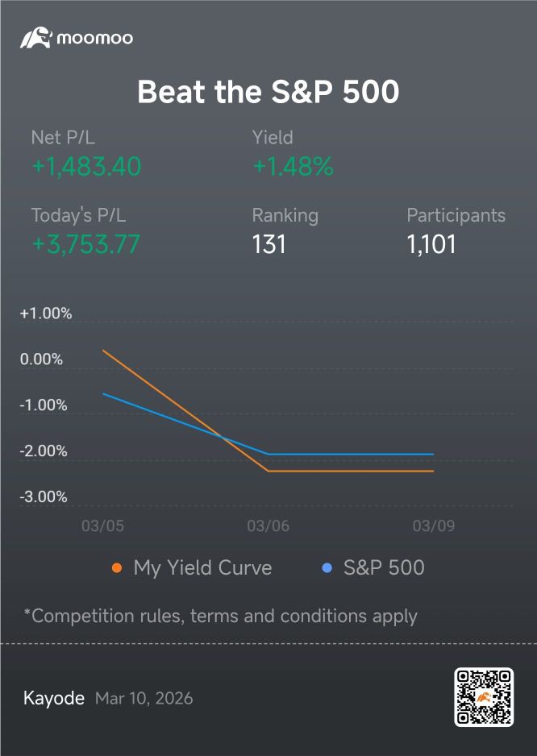Select the My Yield Curve legend label
Image resolution: width=537 pixels, height=756 pixels.
[202, 568]
